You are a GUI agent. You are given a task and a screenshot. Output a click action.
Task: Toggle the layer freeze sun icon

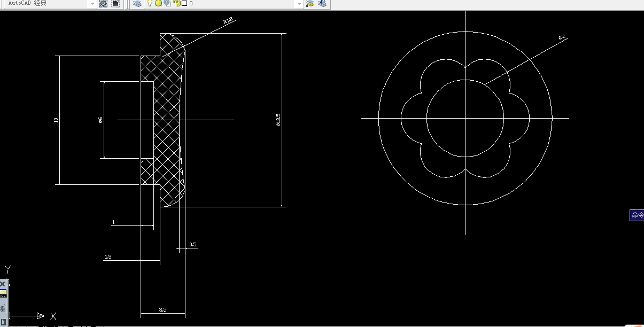point(159,3)
